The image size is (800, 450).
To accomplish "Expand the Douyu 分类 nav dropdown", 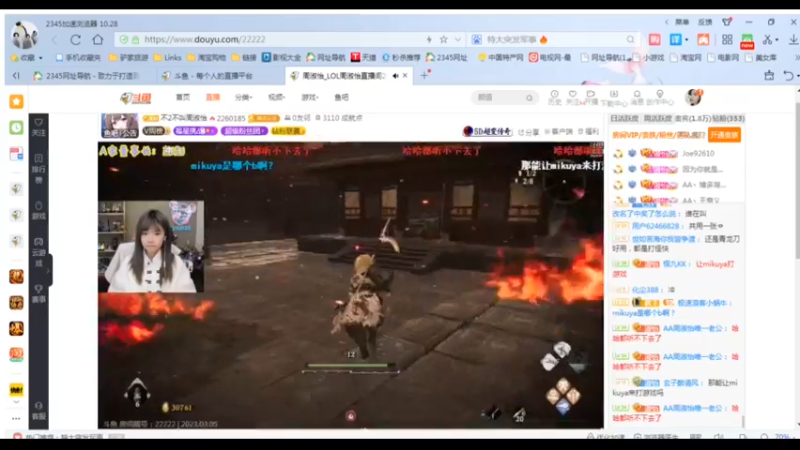I will (x=243, y=97).
